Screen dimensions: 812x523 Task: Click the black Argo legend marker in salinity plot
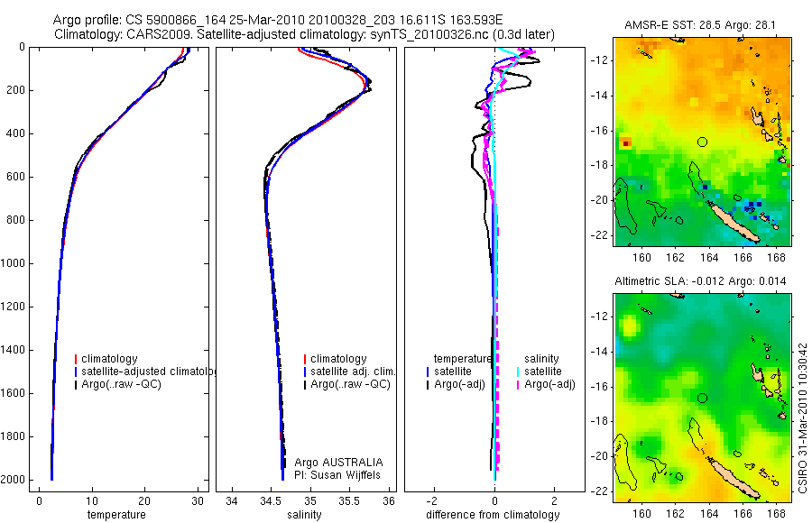click(305, 384)
